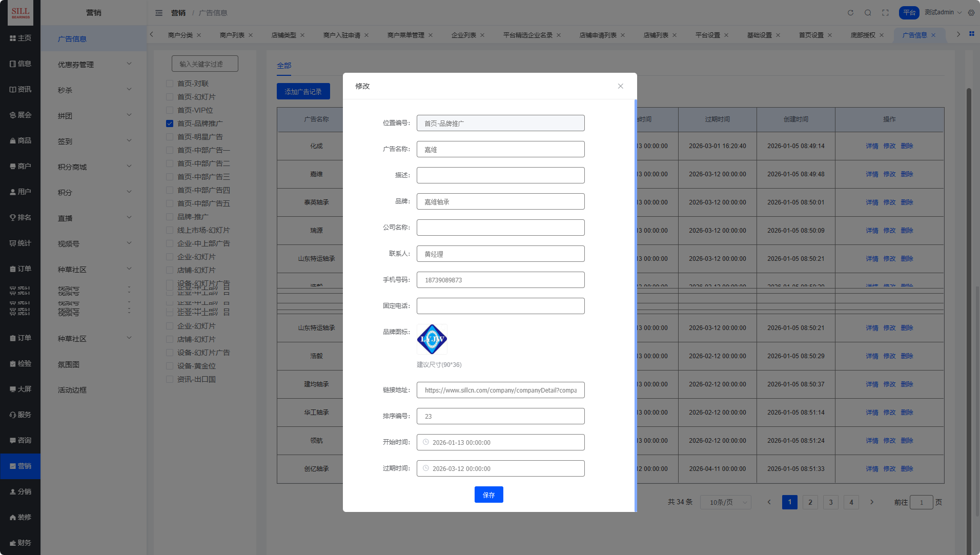This screenshot has width=980, height=555.
Task: Click the search magnifier icon in header
Action: 868,13
